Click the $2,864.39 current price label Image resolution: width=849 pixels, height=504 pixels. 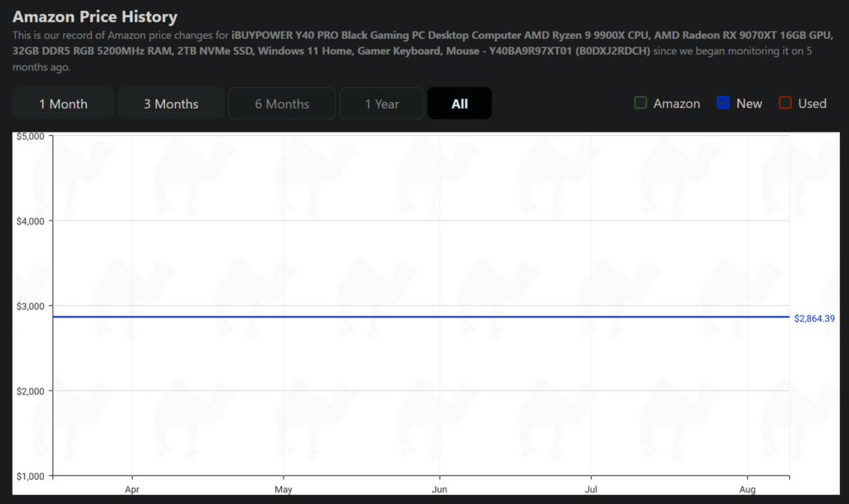click(814, 318)
